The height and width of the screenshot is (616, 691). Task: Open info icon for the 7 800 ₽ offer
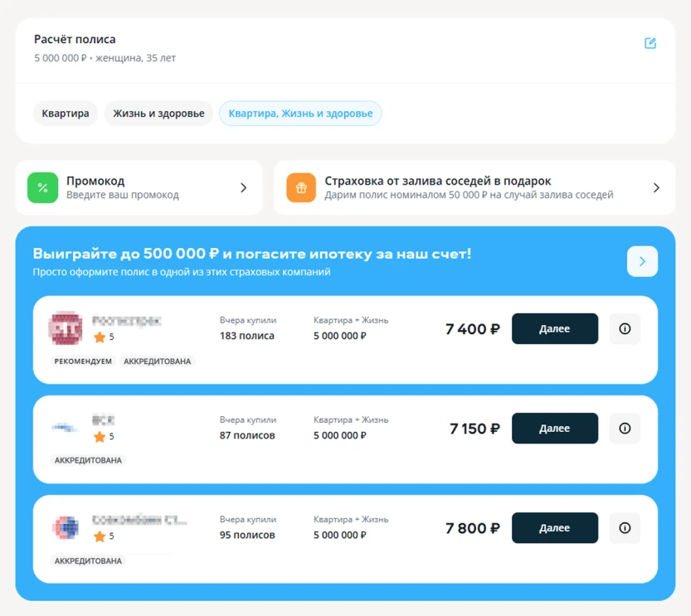pos(625,528)
